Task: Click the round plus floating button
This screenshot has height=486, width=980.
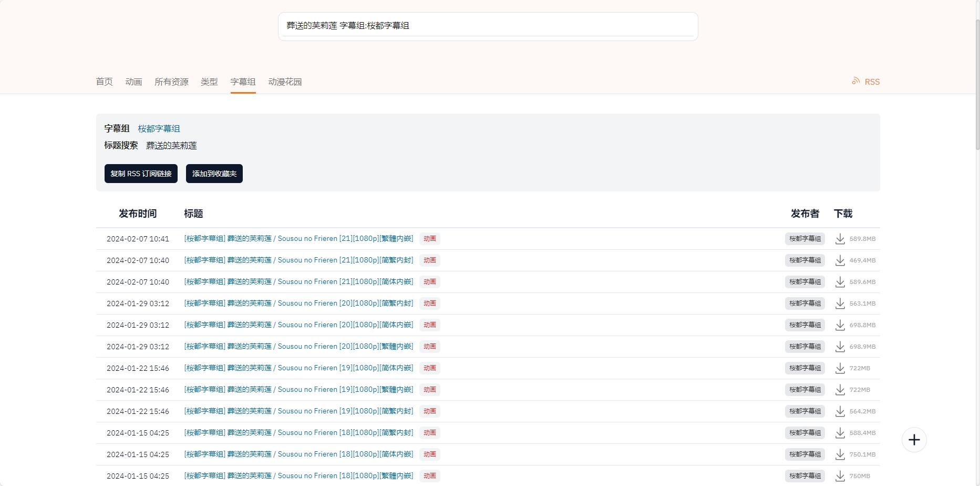Action: (x=914, y=440)
